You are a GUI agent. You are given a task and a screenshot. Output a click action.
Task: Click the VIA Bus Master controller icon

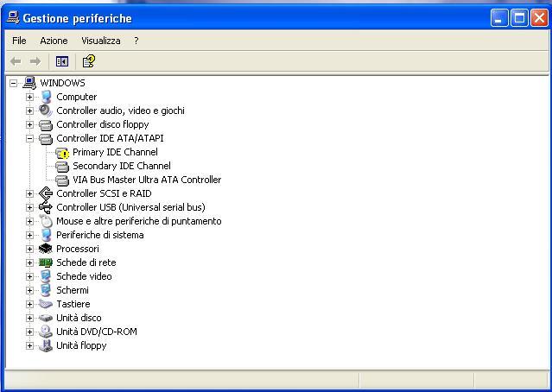pos(62,180)
